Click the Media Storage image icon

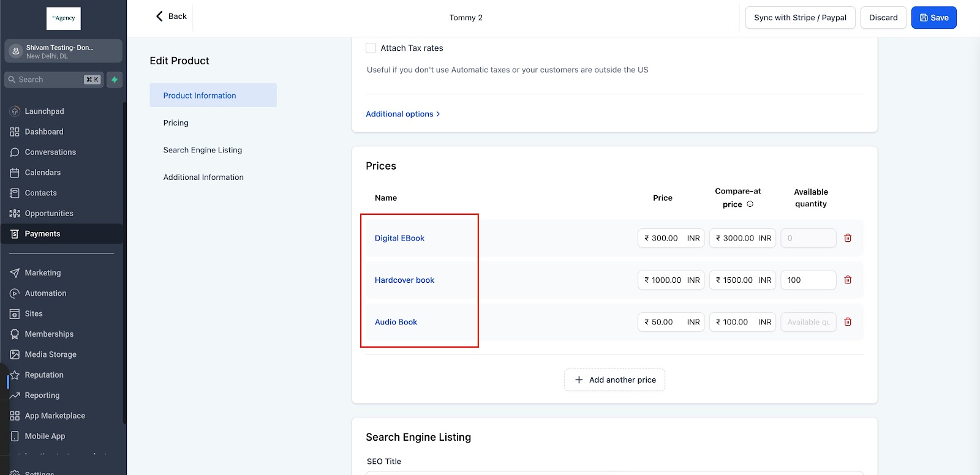point(15,354)
